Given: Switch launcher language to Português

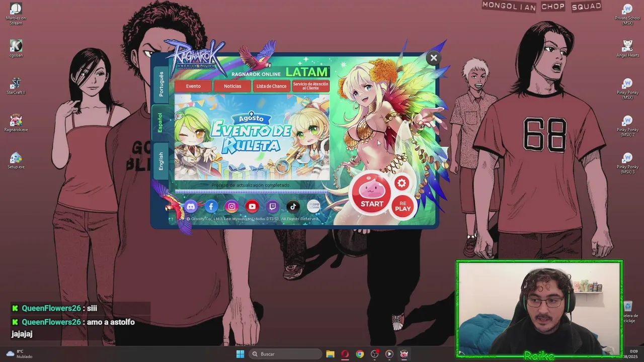Looking at the screenshot, I should point(161,84).
